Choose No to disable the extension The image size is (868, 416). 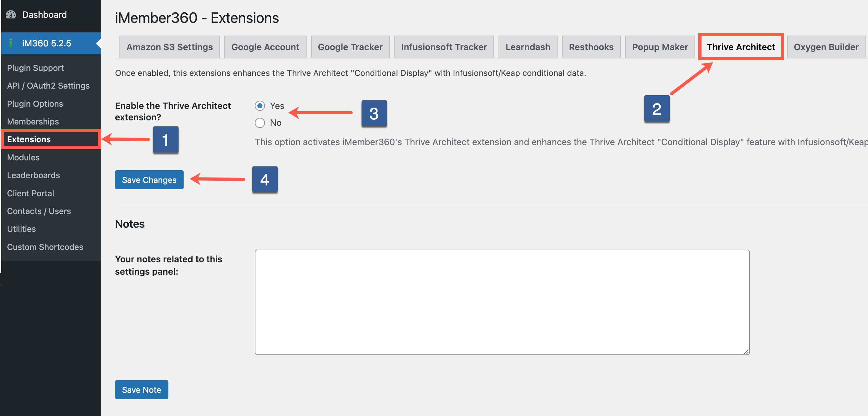260,123
